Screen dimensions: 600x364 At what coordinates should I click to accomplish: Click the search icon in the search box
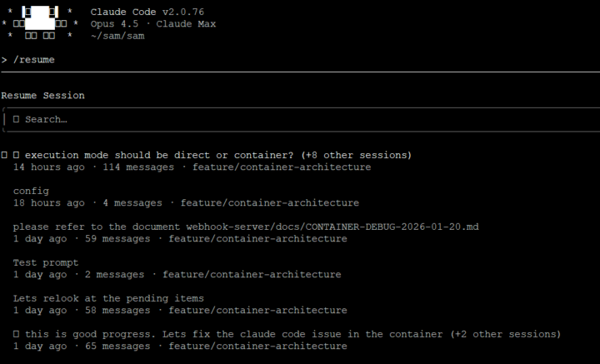[x=17, y=119]
